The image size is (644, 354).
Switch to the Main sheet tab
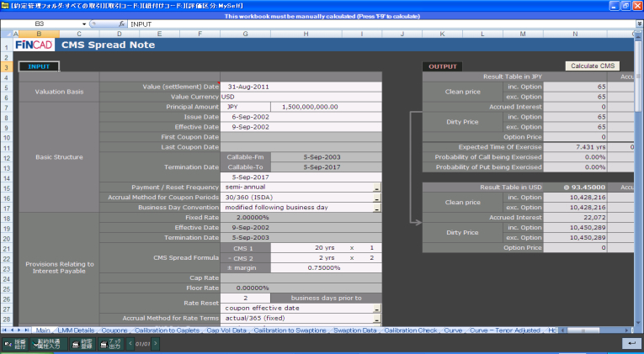(x=43, y=330)
